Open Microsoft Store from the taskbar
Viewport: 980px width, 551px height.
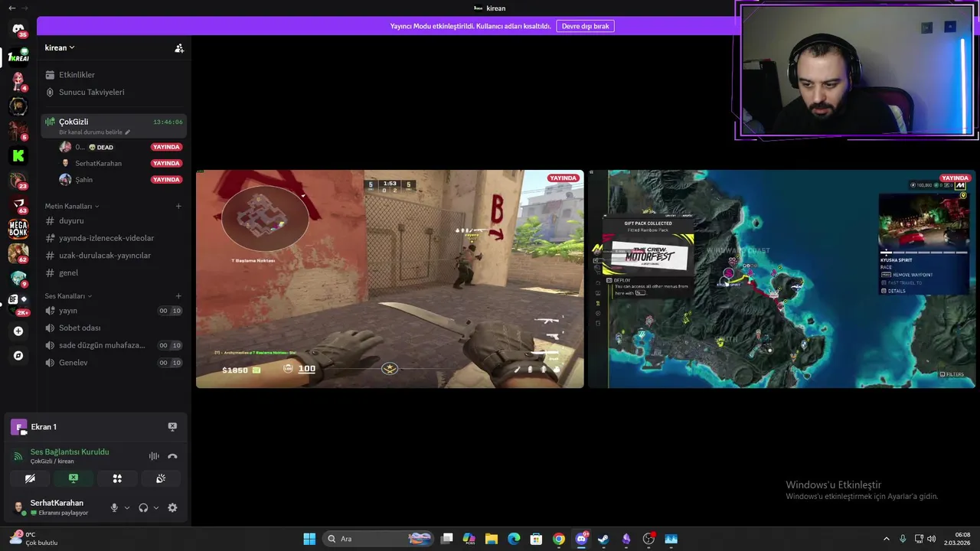click(x=536, y=539)
